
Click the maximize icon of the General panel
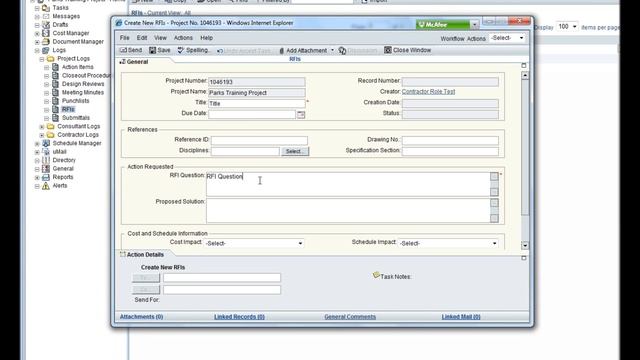(524, 65)
